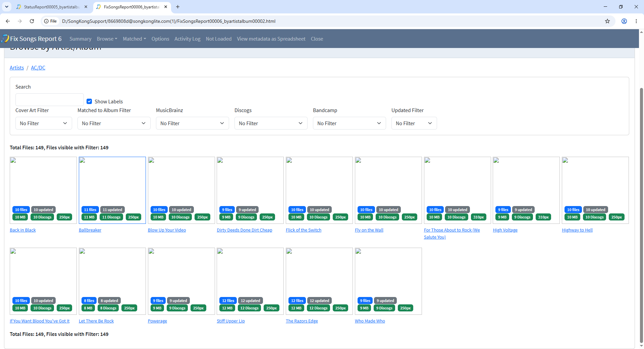
Task: Reload the page with refresh icon
Action: (x=32, y=21)
